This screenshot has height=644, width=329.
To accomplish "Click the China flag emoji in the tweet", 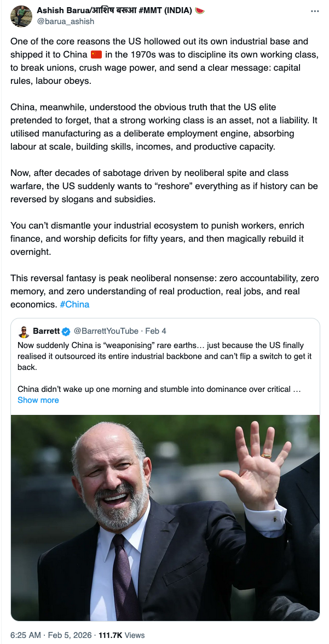I will [x=96, y=54].
